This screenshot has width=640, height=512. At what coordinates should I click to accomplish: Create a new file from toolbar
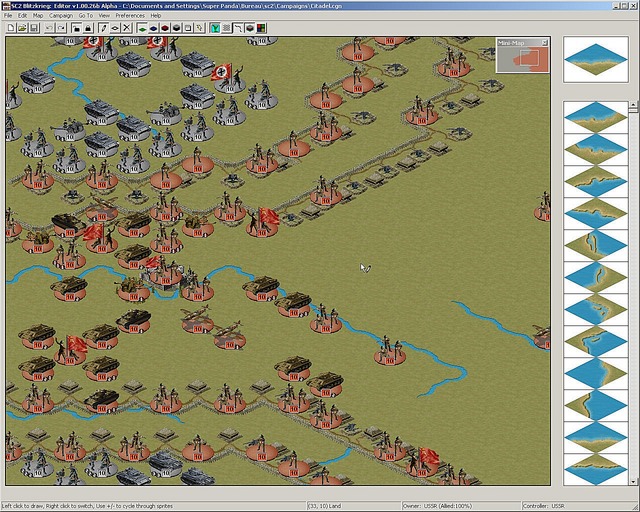coord(11,28)
